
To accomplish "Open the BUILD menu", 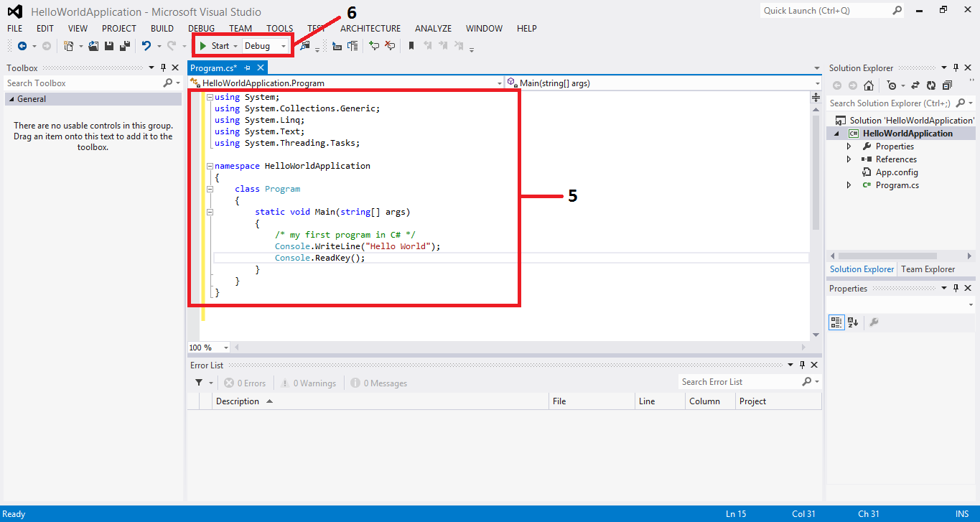I will 162,28.
